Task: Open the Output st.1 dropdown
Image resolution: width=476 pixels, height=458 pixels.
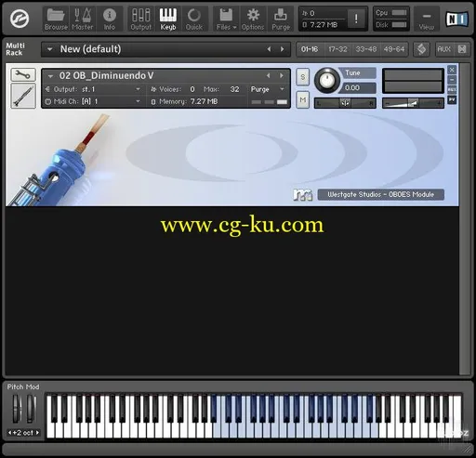Action: tap(93, 89)
